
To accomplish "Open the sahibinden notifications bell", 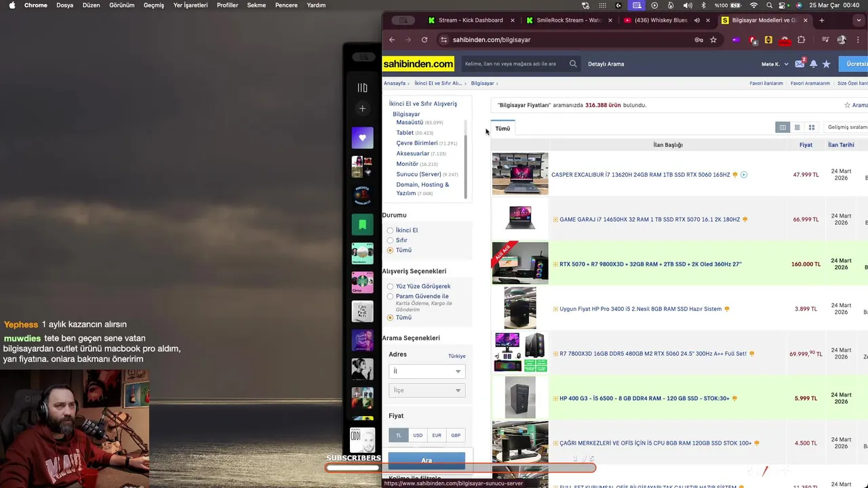I will click(813, 64).
